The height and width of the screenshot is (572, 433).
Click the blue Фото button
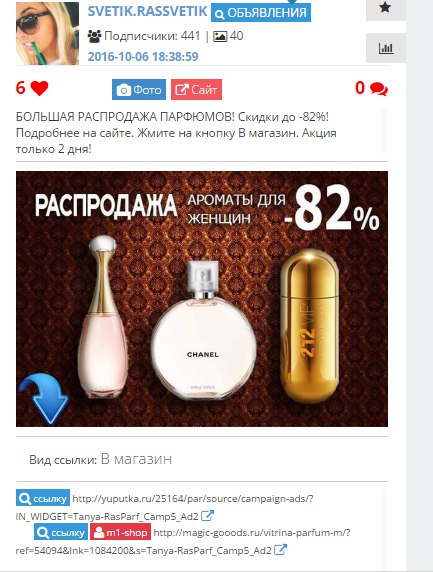139,89
